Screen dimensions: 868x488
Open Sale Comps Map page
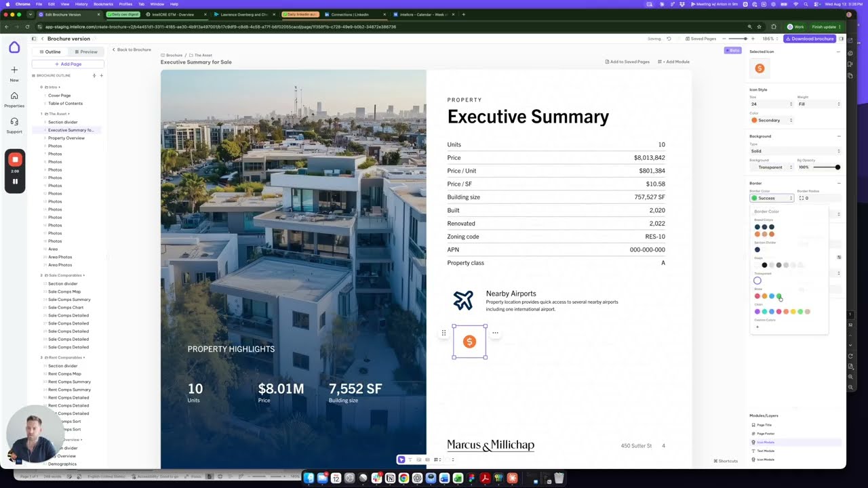pyautogui.click(x=64, y=291)
